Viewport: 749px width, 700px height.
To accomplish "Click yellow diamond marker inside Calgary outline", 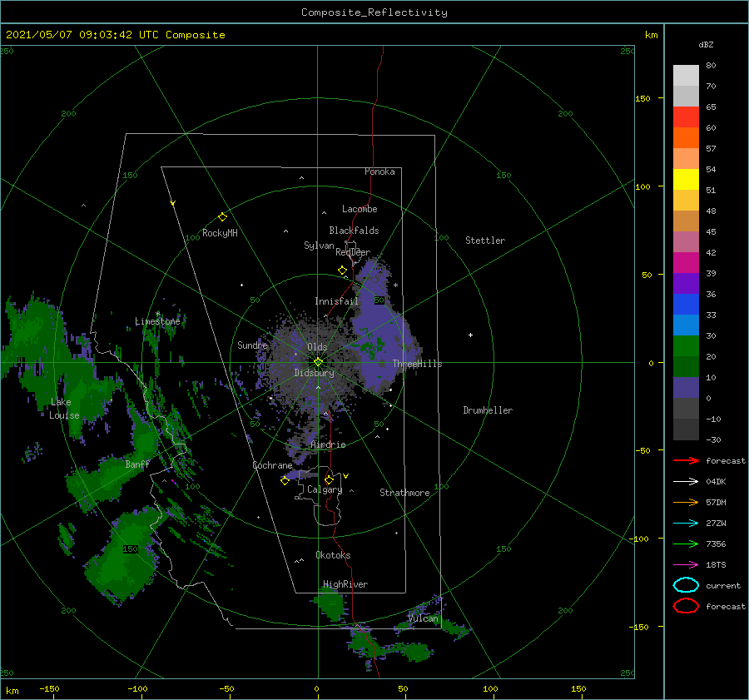I will [329, 479].
